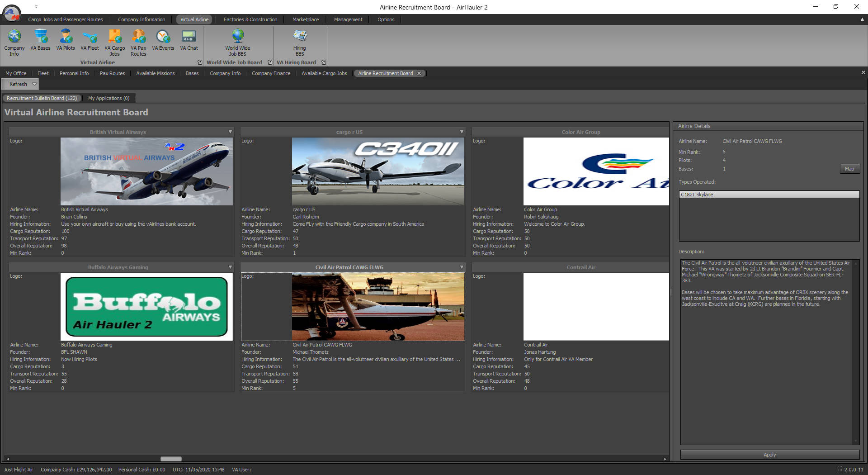This screenshot has width=868, height=475.
Task: Open VA Pax Routes icon
Action: pos(138,43)
